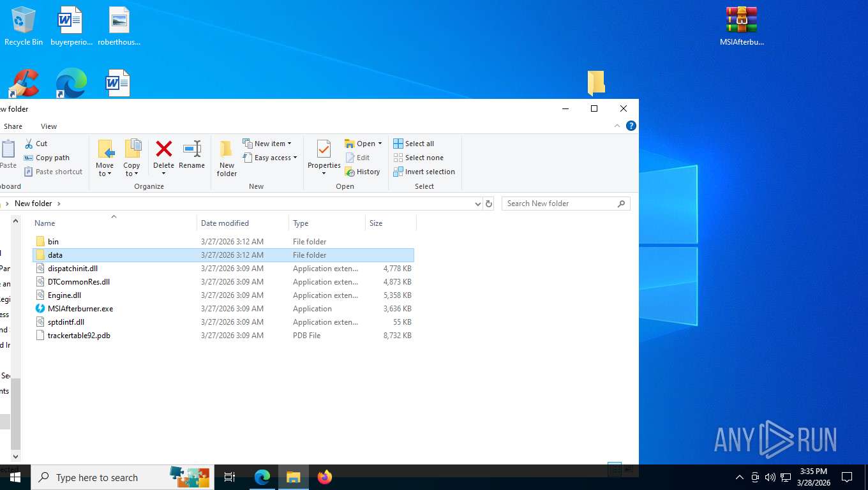Expand the address bar history dropdown
868x490 pixels.
coord(477,204)
